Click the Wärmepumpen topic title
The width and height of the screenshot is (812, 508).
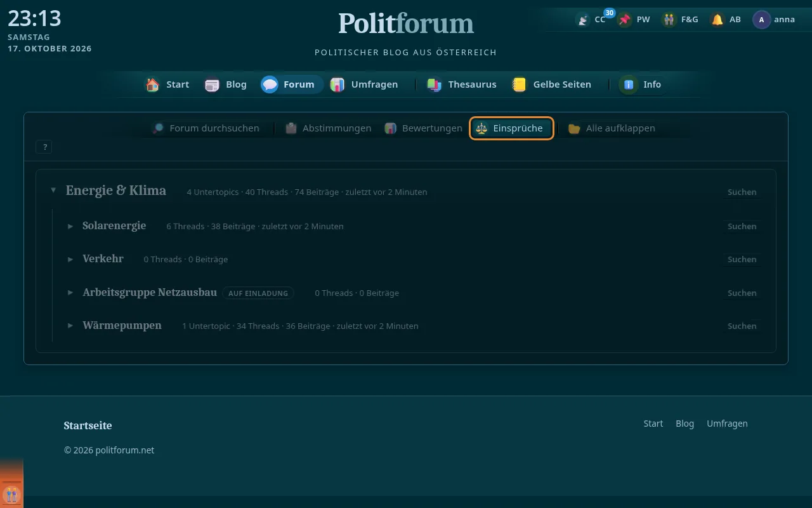pos(122,325)
